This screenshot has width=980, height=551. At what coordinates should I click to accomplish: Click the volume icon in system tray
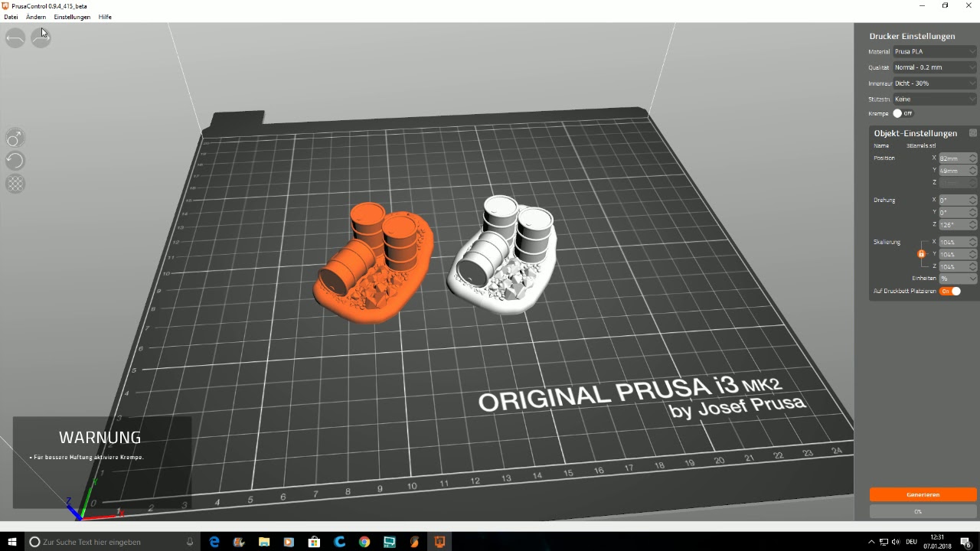pyautogui.click(x=896, y=542)
